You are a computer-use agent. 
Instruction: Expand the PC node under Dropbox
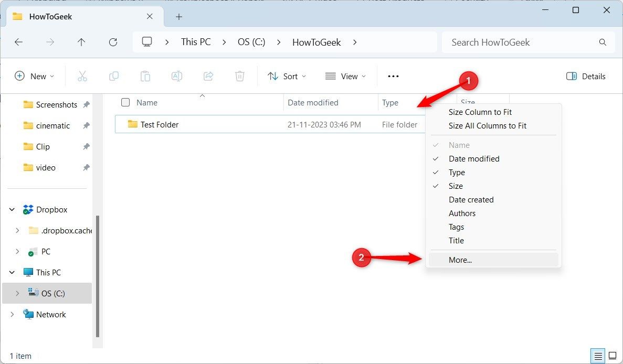(17, 251)
